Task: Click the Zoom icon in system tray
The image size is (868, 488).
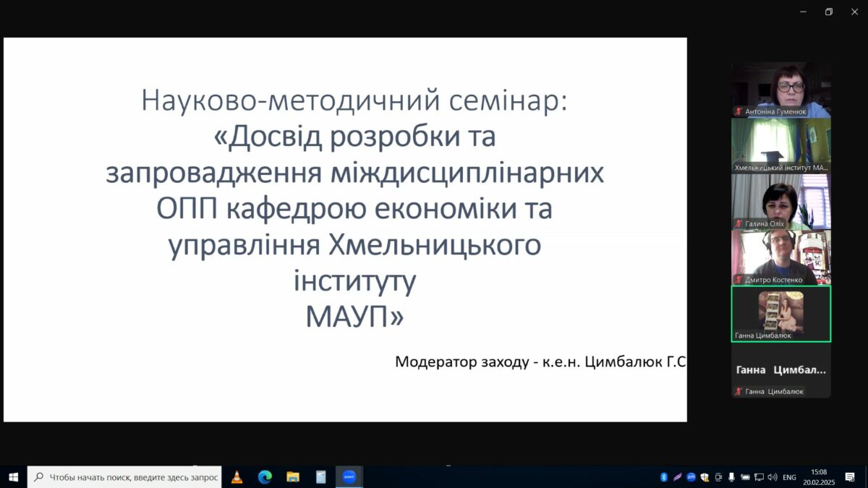Action: click(691, 477)
